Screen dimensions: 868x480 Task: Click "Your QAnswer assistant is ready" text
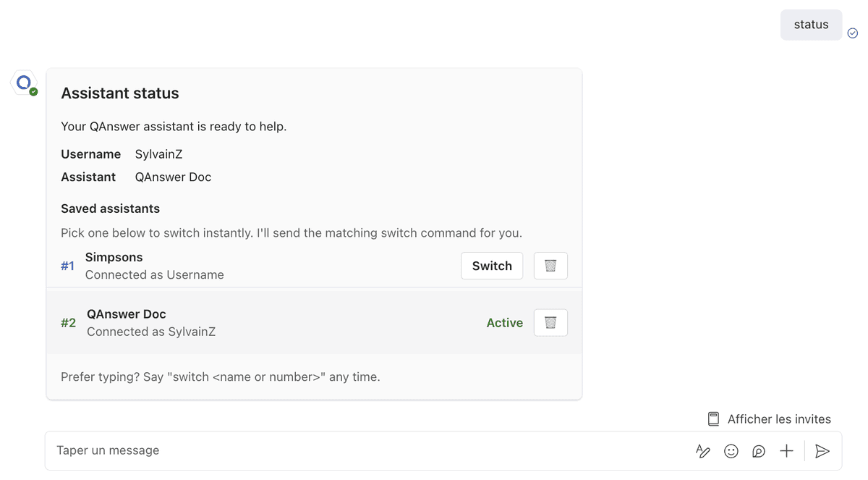tap(174, 127)
